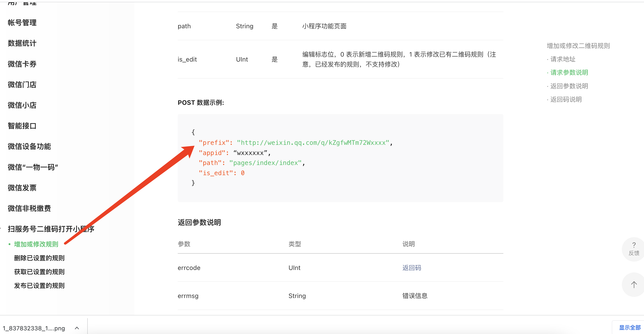Screen dimensions: 644x334
Task: Open the feedback question mark button
Action: (634, 249)
